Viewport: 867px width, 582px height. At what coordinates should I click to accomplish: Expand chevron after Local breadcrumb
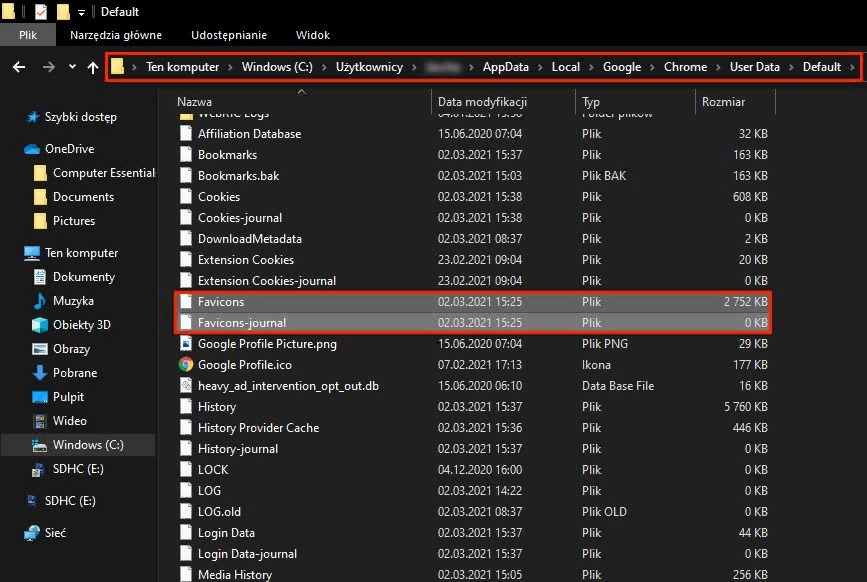coord(591,67)
